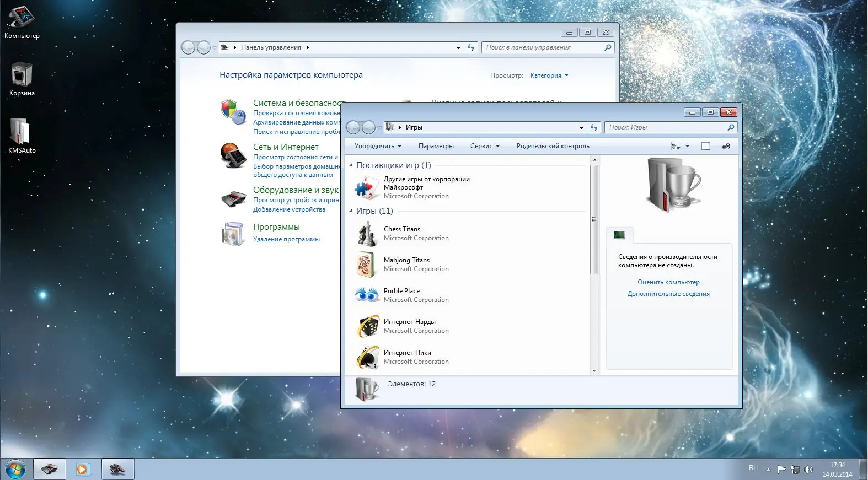Click the Оценить компьютер link

[668, 282]
